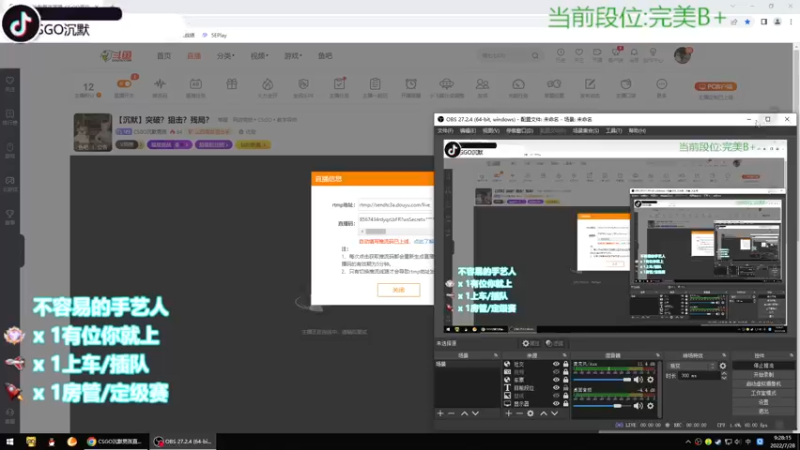Adjust desktop audio volume slider
The width and height of the screenshot is (800, 450).
click(603, 406)
